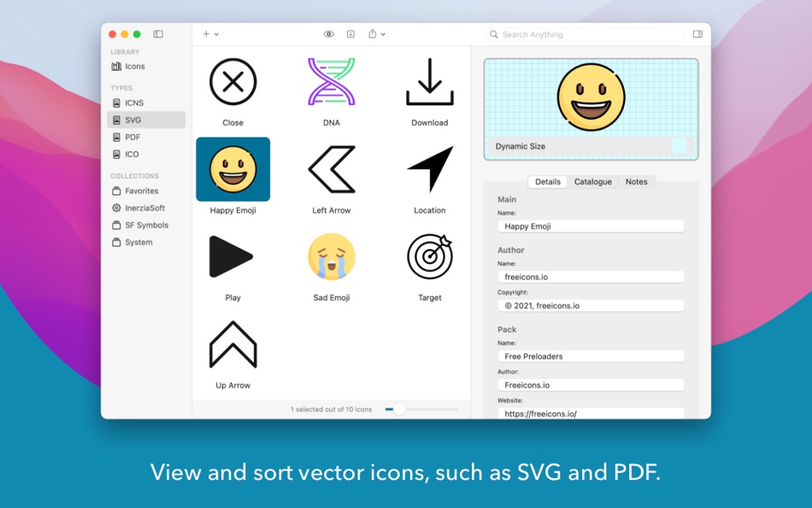Click the 'Up Arrow' caption text
The image size is (812, 508).
coord(233,385)
